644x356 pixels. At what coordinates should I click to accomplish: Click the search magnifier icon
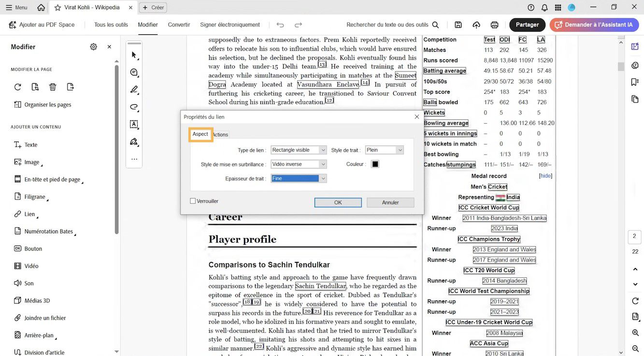click(435, 25)
